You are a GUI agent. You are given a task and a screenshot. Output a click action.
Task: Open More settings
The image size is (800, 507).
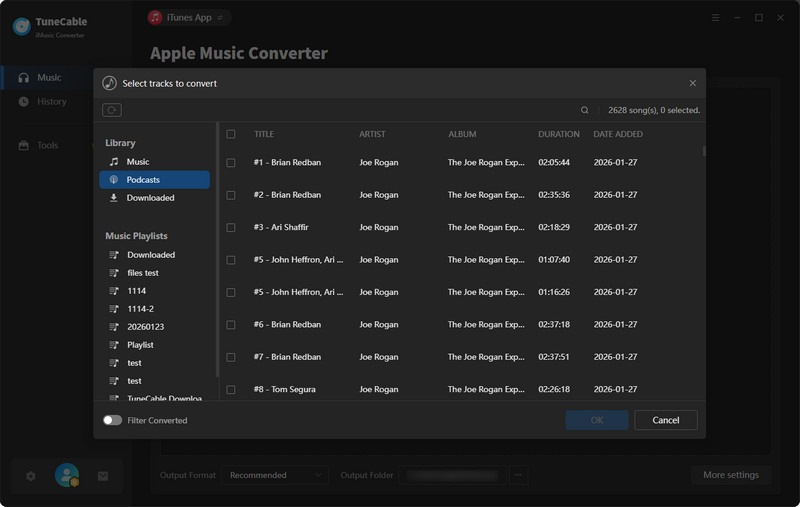click(731, 475)
